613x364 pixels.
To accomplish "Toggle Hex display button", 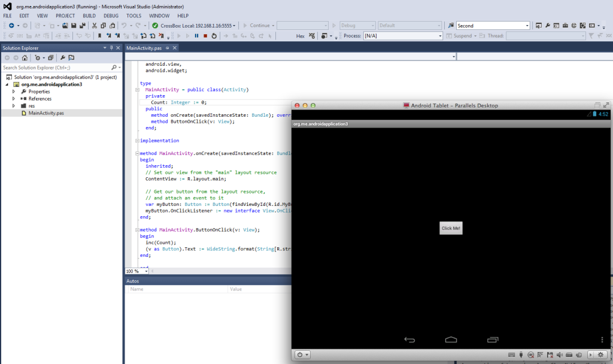I will [x=301, y=36].
